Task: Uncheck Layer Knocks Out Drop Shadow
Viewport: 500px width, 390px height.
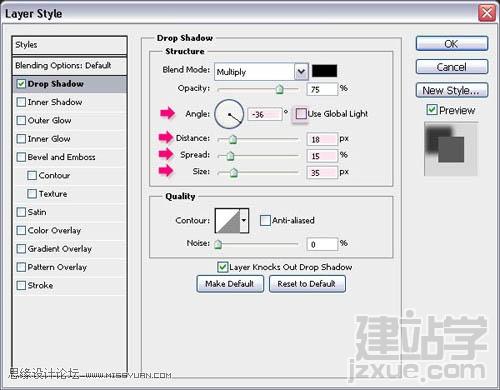Action: 222,267
